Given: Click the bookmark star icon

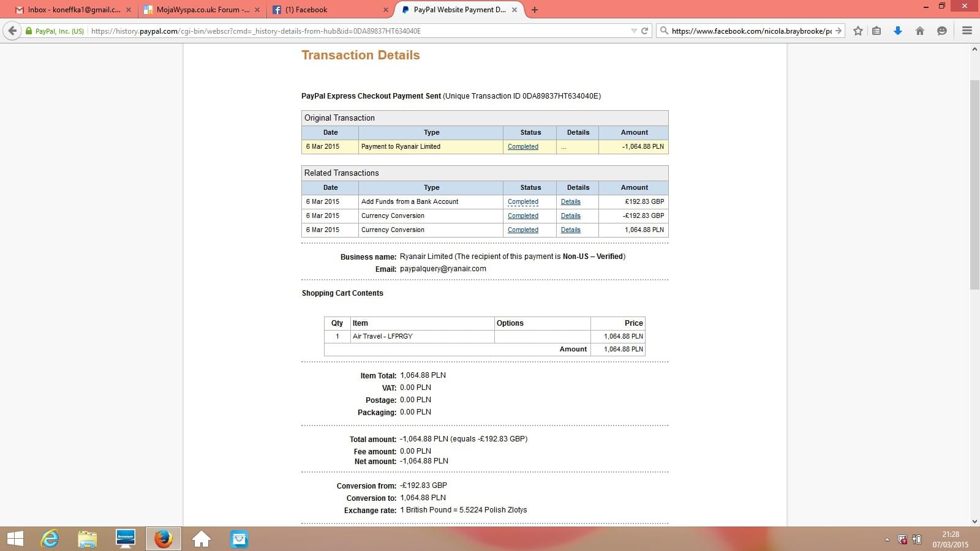Looking at the screenshot, I should (x=858, y=31).
